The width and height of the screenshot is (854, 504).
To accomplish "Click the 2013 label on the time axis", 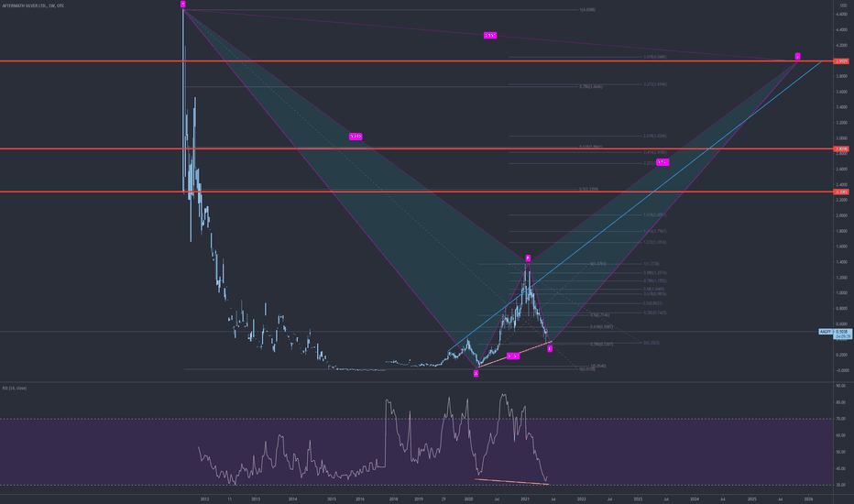I will [256, 499].
